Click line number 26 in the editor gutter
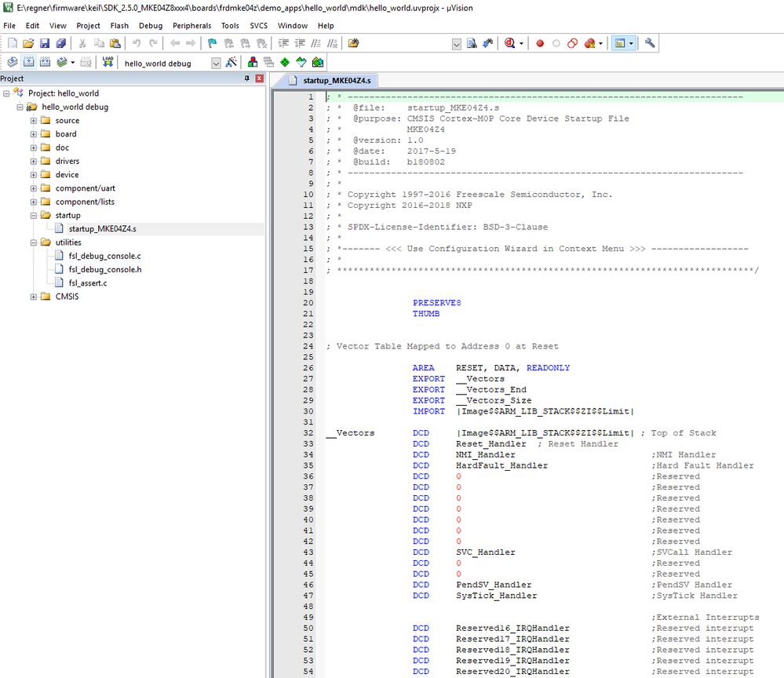The height and width of the screenshot is (678, 784). pyautogui.click(x=308, y=368)
